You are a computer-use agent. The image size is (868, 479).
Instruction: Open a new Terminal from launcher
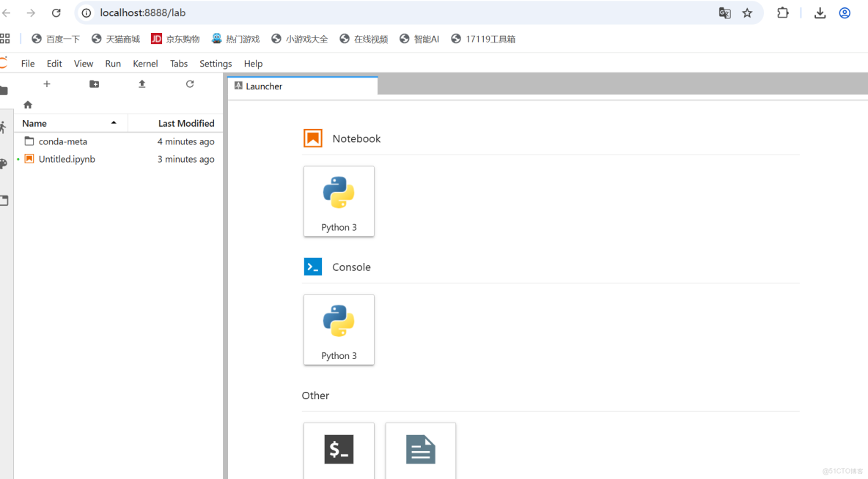[x=339, y=450]
